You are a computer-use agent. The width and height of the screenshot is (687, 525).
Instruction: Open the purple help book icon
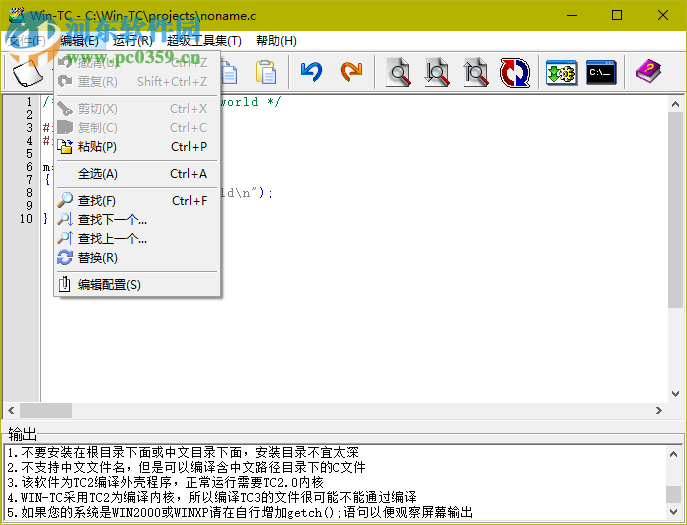tap(648, 71)
